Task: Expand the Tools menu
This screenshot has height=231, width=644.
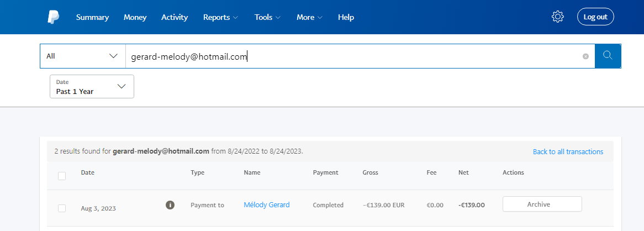Action: [267, 17]
